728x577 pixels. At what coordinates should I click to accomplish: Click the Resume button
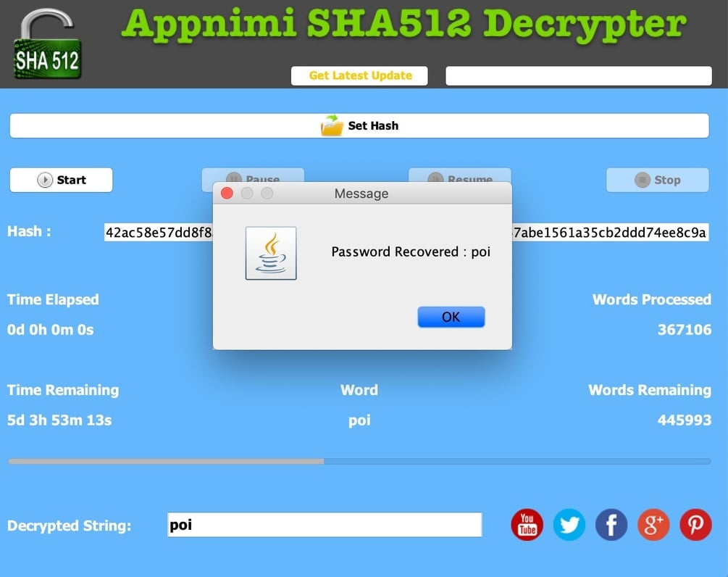(460, 175)
